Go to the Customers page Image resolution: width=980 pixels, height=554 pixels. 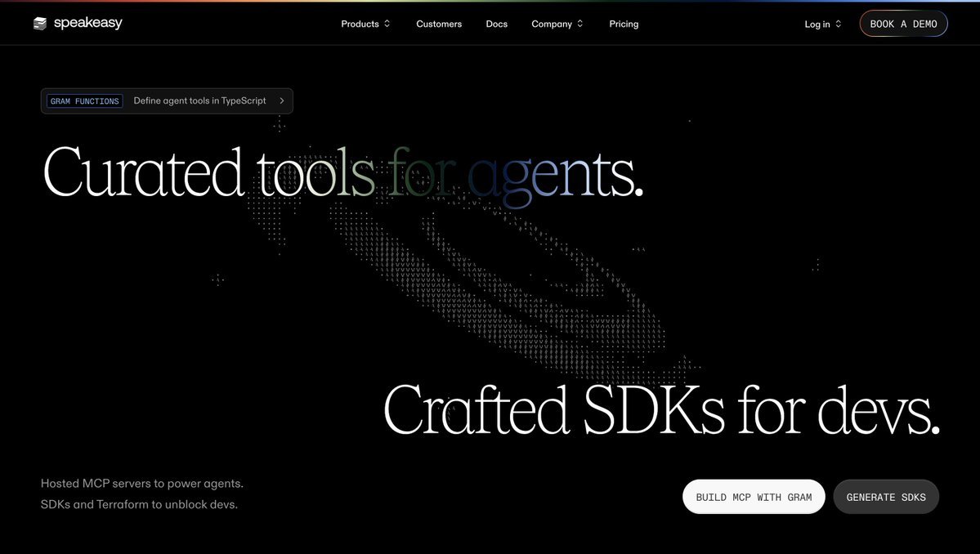click(x=439, y=24)
